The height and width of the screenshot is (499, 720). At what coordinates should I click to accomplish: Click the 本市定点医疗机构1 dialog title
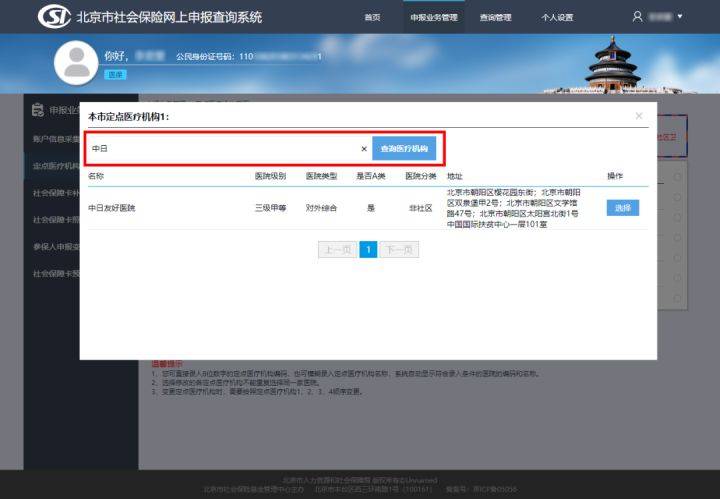coord(129,117)
